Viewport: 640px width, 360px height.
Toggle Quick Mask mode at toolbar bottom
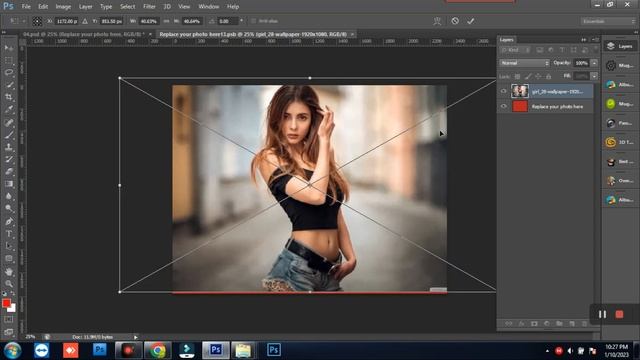pos(9,320)
